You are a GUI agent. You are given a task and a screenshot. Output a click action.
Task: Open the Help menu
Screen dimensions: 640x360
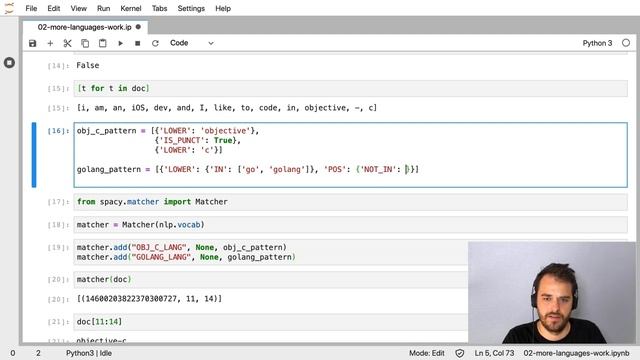pyautogui.click(x=223, y=8)
